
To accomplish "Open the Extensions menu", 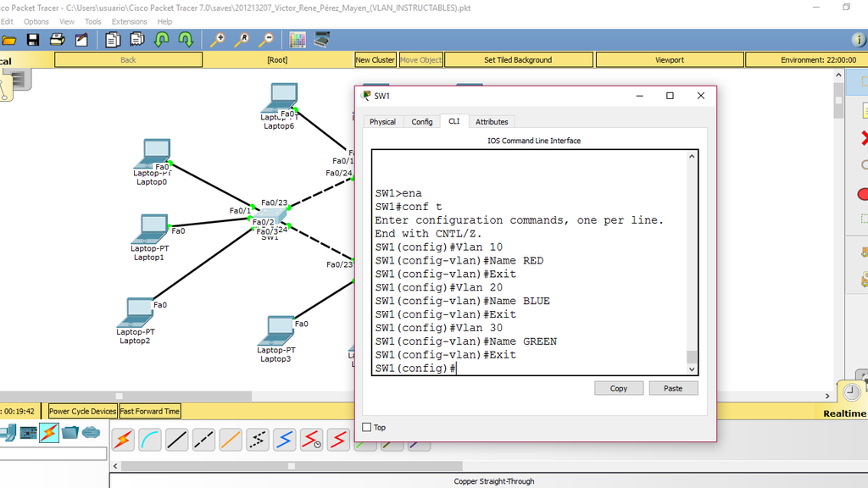I will pyautogui.click(x=130, y=21).
